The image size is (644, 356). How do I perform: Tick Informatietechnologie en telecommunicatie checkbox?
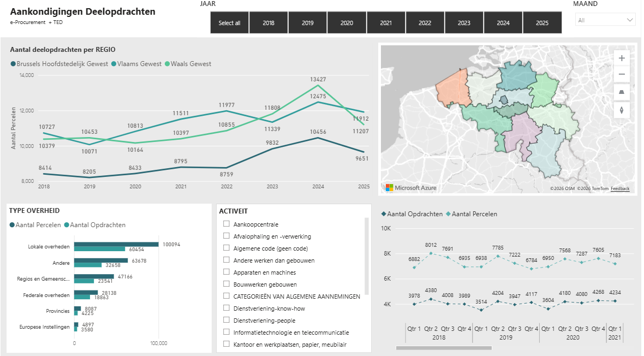pos(226,332)
